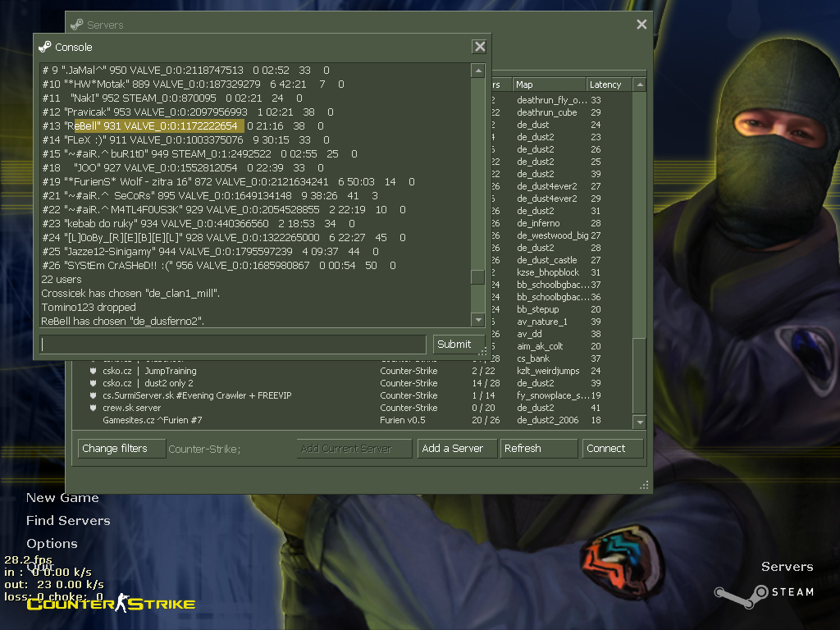Select crew.sk server row
Screen dimensions: 840x630
(353, 408)
